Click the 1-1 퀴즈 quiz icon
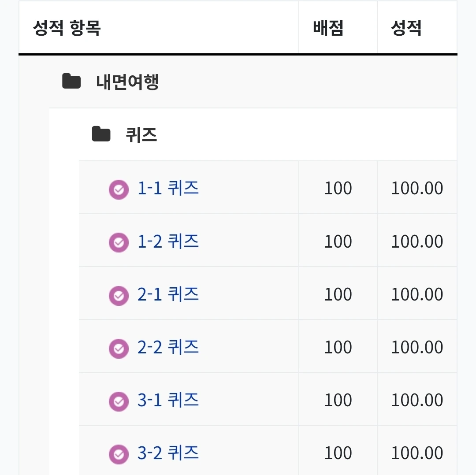476x475 pixels. (119, 189)
